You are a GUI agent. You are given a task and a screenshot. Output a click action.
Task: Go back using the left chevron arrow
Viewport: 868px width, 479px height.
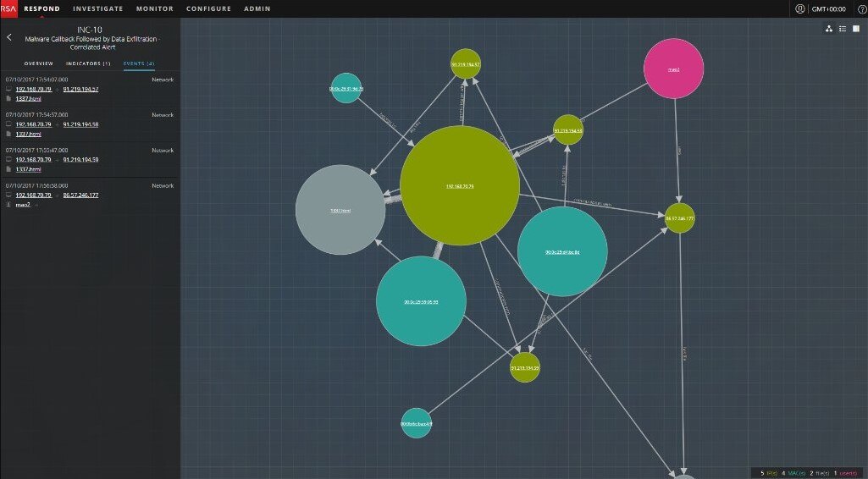pos(9,37)
